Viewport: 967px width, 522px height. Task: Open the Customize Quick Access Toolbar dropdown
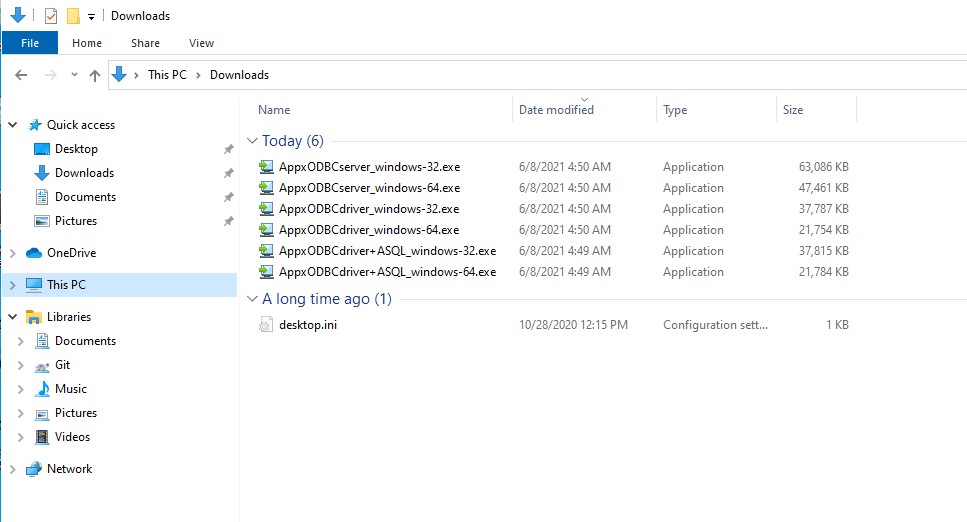91,17
